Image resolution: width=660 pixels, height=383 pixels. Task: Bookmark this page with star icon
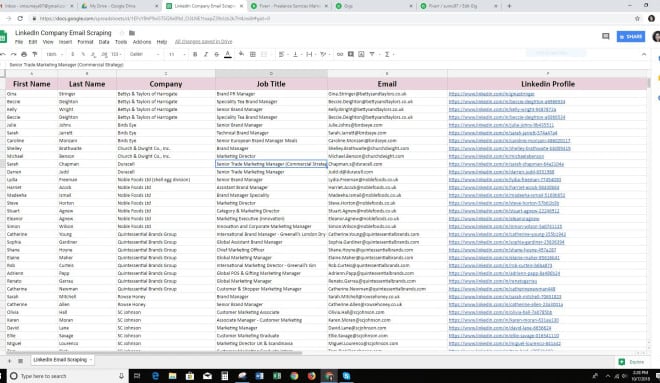click(637, 19)
